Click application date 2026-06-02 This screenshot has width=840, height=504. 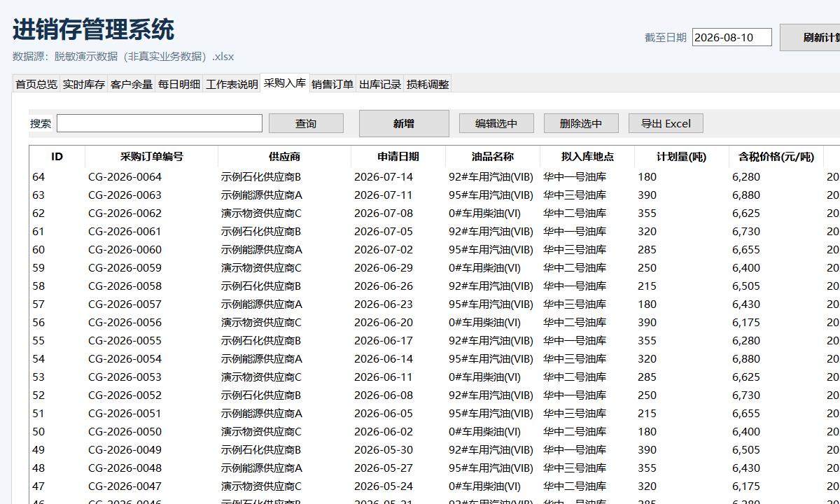[x=384, y=431]
